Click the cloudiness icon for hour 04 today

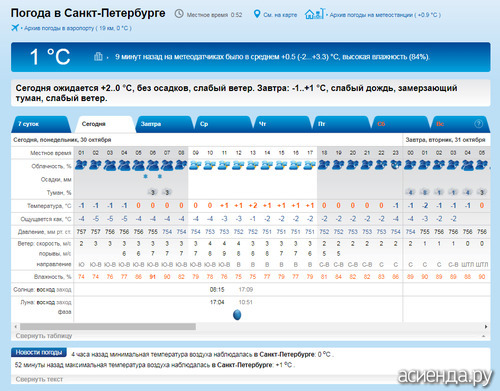click(x=124, y=165)
